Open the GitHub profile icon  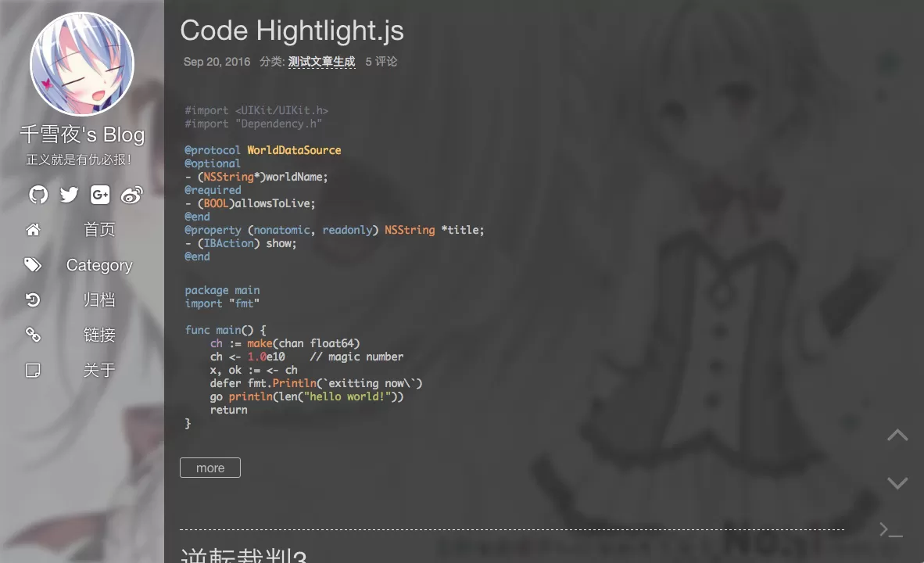(38, 195)
